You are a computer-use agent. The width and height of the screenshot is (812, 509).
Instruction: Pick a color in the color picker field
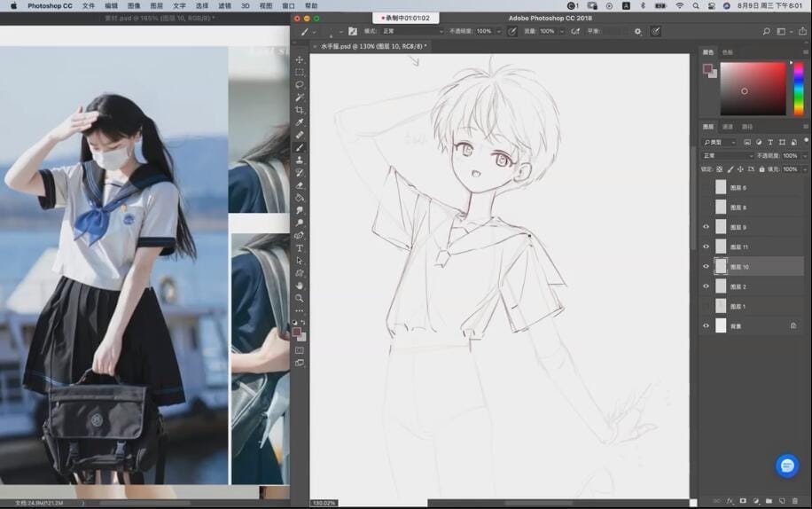click(x=752, y=89)
